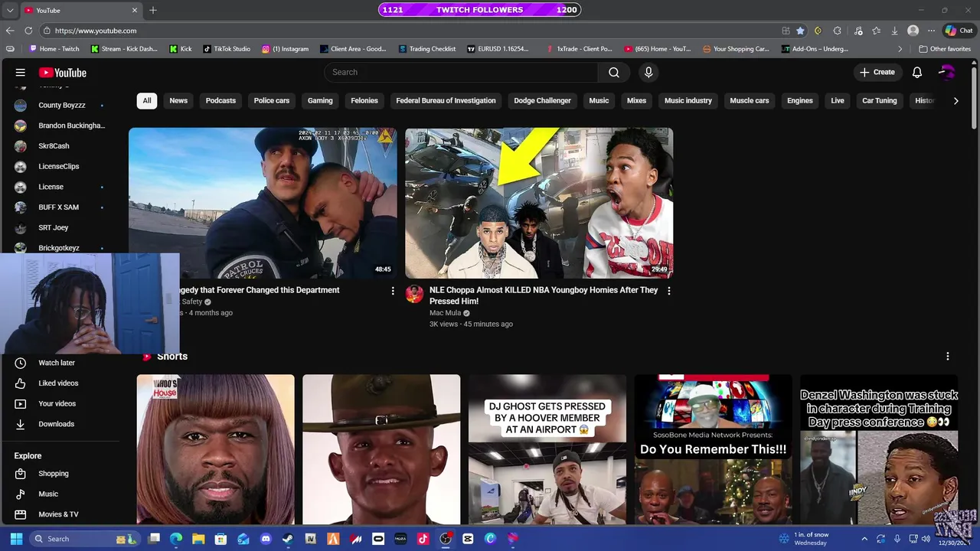
Task: Select the Podcasts filter chip
Action: [x=220, y=100]
